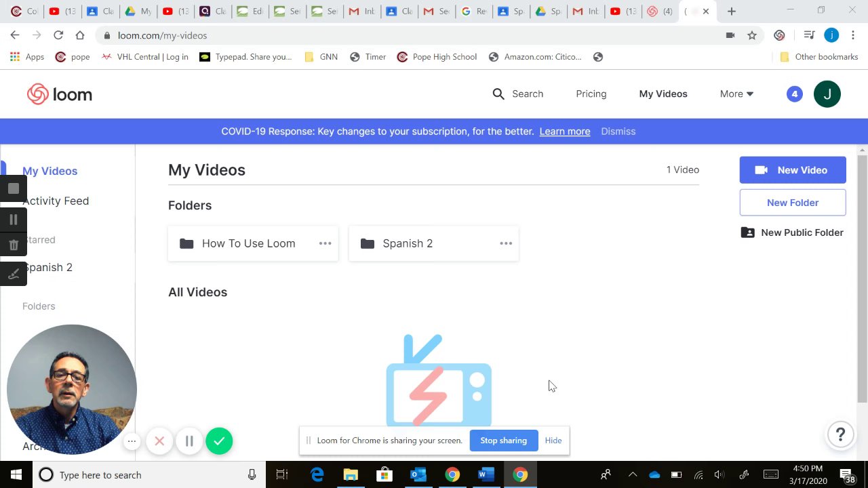Go back in browser

(15, 35)
